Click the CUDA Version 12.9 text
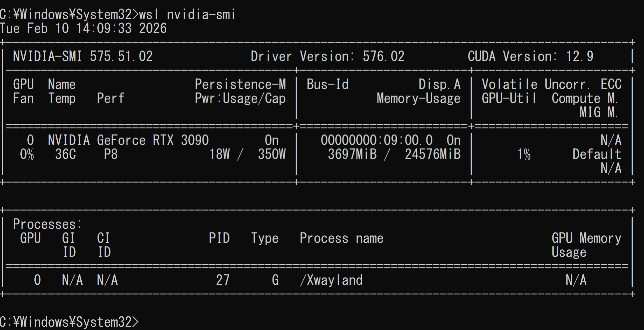The height and width of the screenshot is (330, 644). click(x=530, y=57)
